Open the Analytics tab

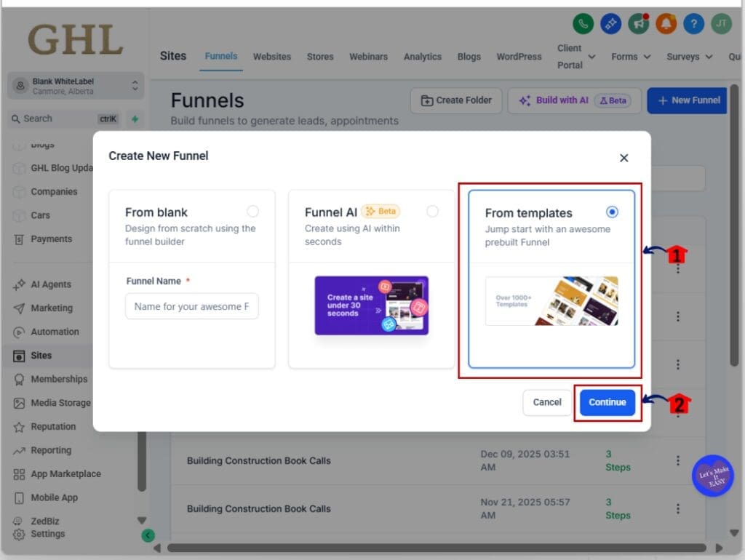tap(422, 56)
